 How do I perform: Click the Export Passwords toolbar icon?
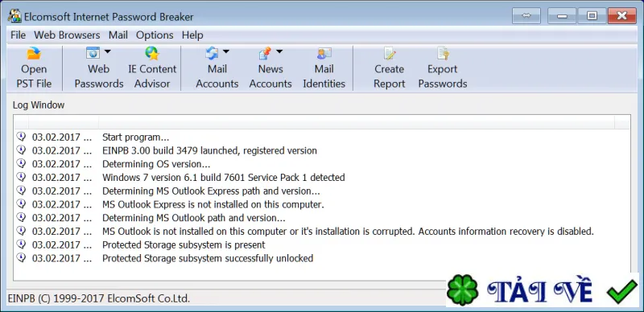443,53
